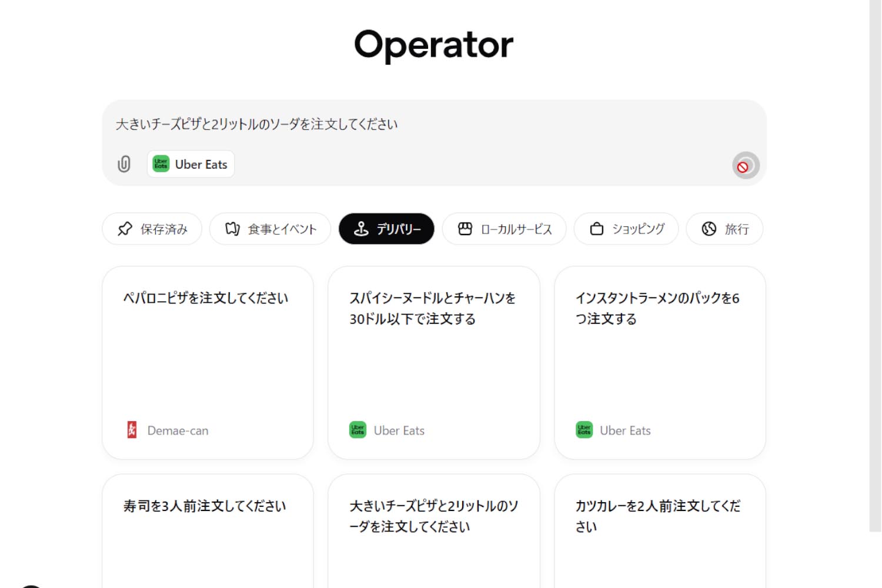Click the pin icon on the 保存済み chip

(x=125, y=229)
